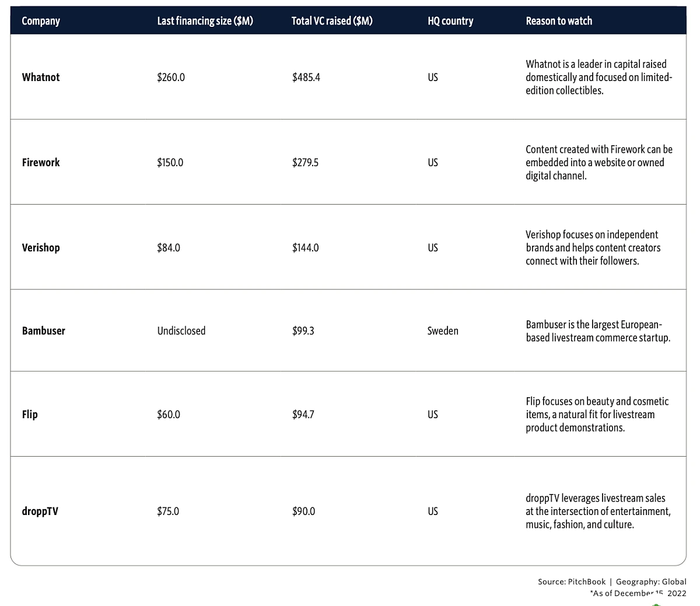Click the Reason to watch header
This screenshot has width=700, height=606.
pyautogui.click(x=559, y=21)
